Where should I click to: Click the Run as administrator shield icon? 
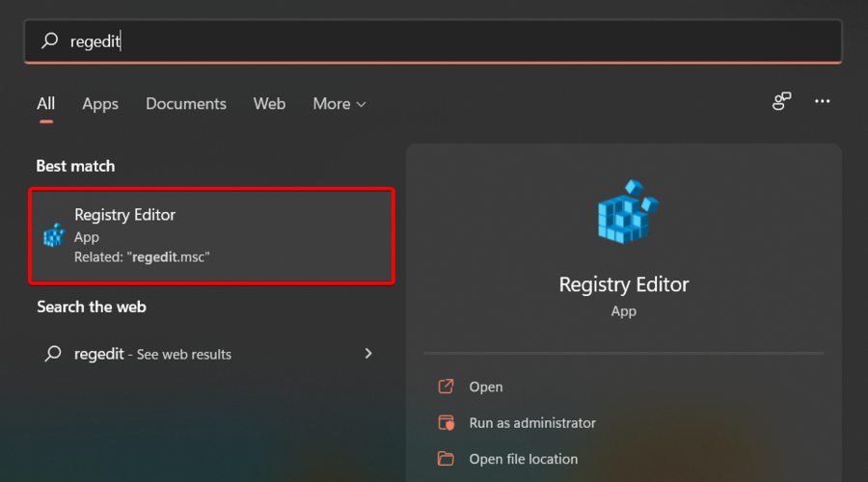(x=447, y=423)
